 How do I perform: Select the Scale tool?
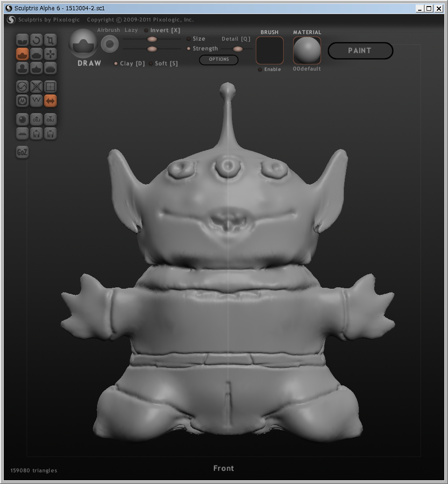click(50, 40)
